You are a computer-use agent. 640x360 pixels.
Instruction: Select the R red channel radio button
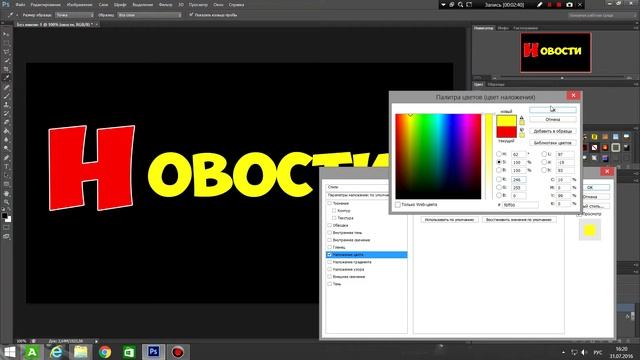[499, 179]
